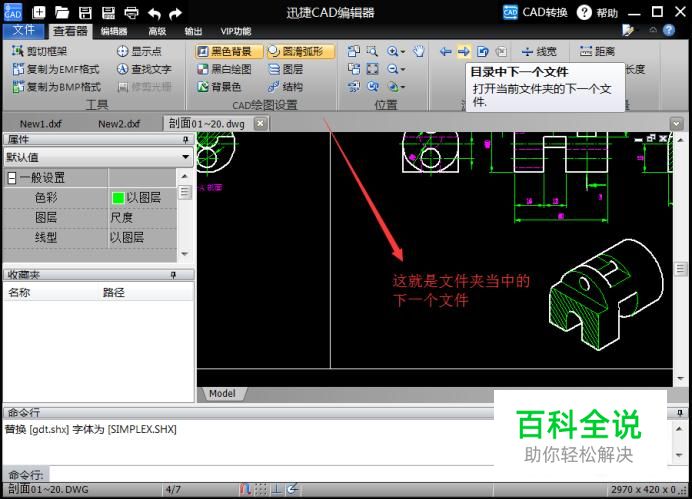This screenshot has height=499, width=692.
Task: Select the 距离 distance measure tool
Action: click(x=597, y=51)
